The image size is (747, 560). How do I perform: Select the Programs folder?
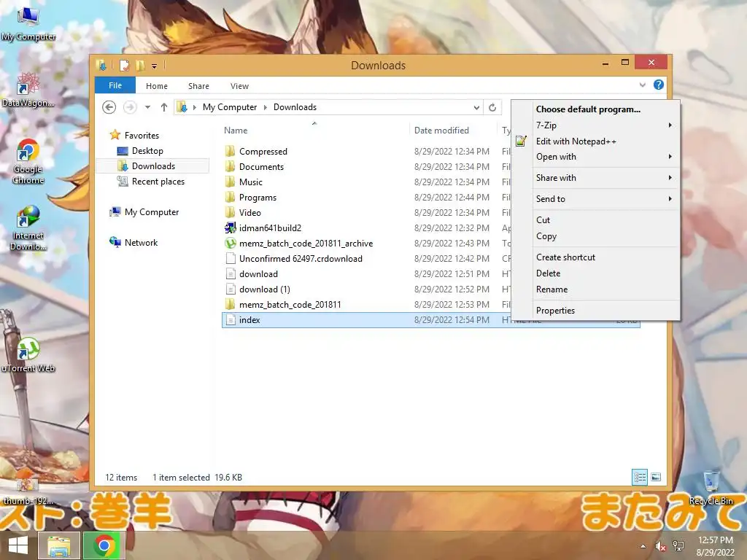(x=258, y=197)
